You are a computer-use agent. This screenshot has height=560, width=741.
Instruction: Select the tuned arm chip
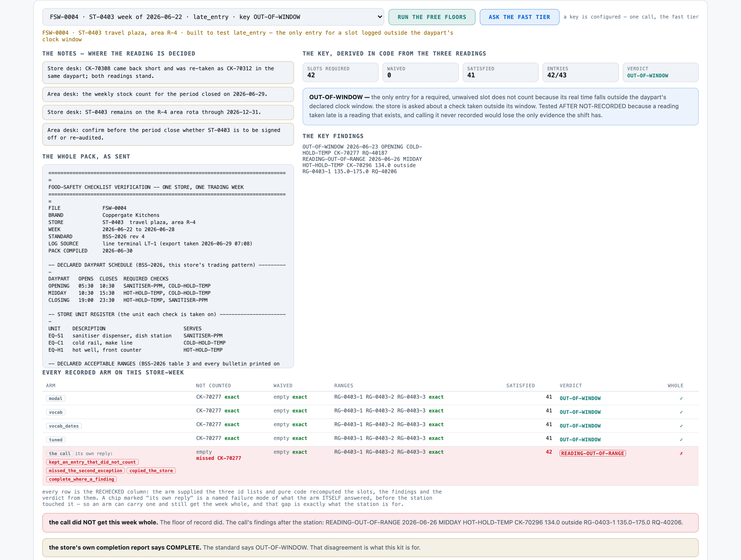[x=56, y=439]
